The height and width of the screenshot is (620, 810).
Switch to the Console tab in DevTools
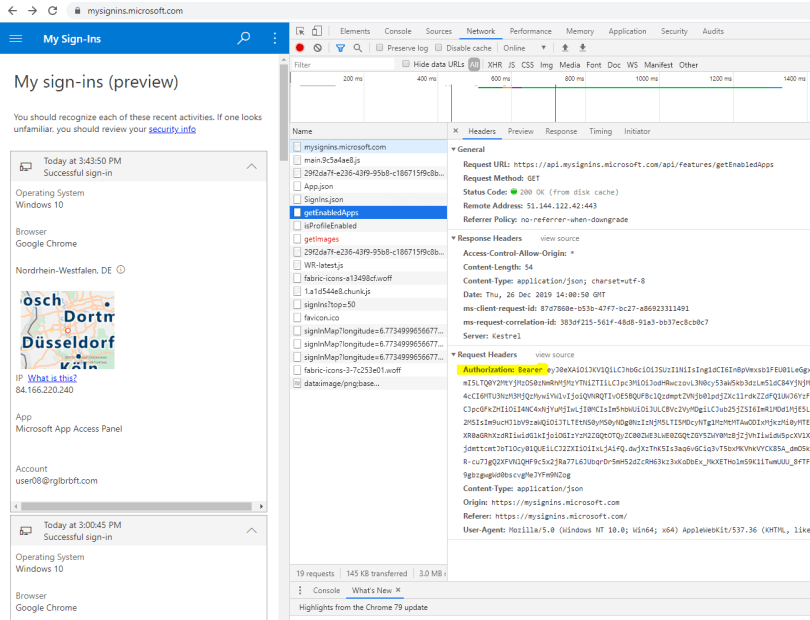(397, 31)
